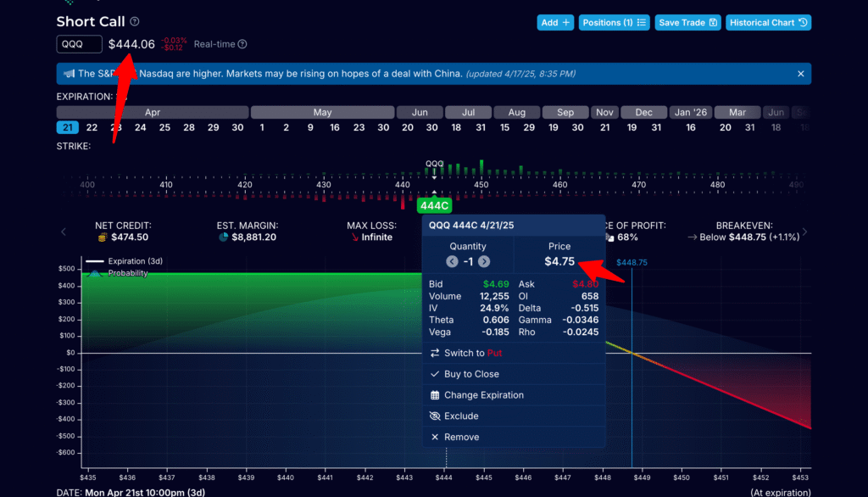The width and height of the screenshot is (868, 497).
Task: Click the Real-time help question mark
Action: 242,44
